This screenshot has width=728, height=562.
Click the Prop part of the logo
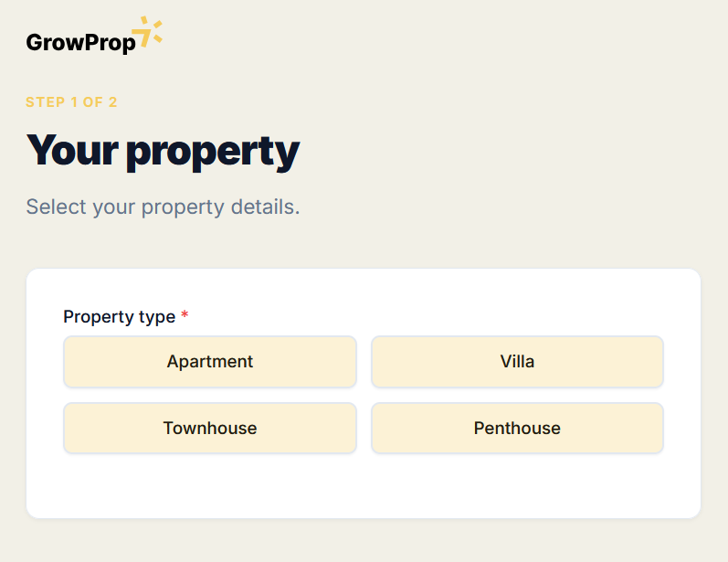[x=108, y=43]
